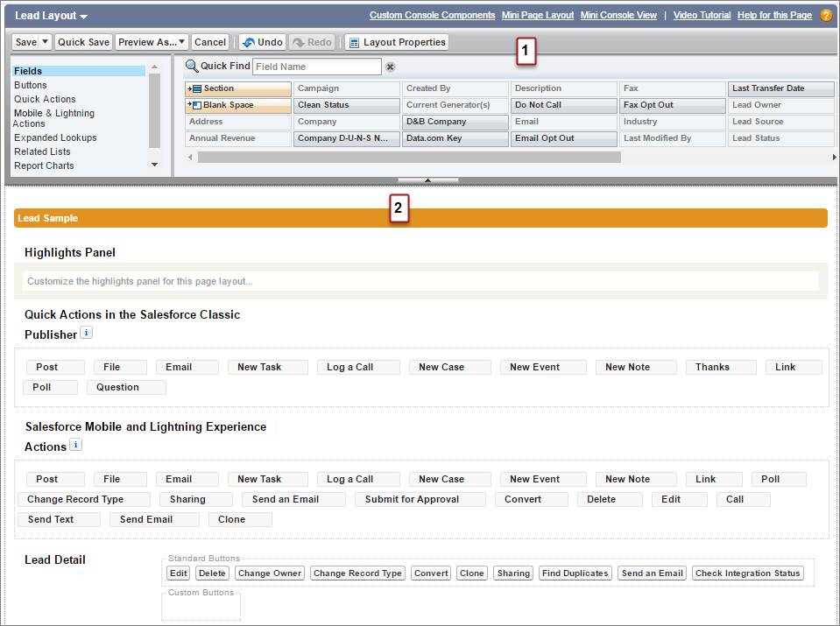The width and height of the screenshot is (840, 626).
Task: Open the Video Tutorial link
Action: (x=702, y=16)
